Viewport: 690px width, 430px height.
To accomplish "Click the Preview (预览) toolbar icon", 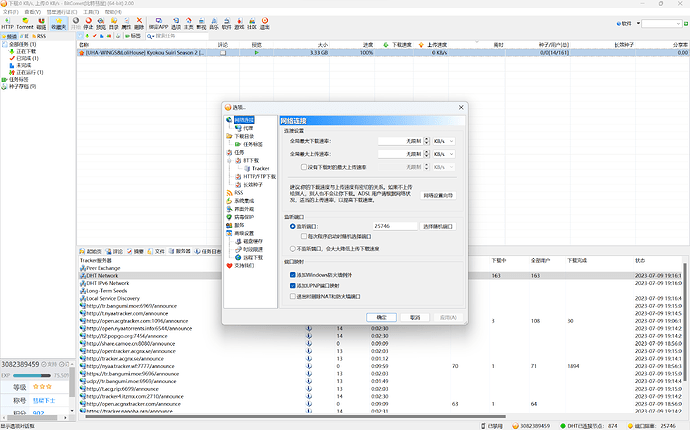I will [x=101, y=23].
